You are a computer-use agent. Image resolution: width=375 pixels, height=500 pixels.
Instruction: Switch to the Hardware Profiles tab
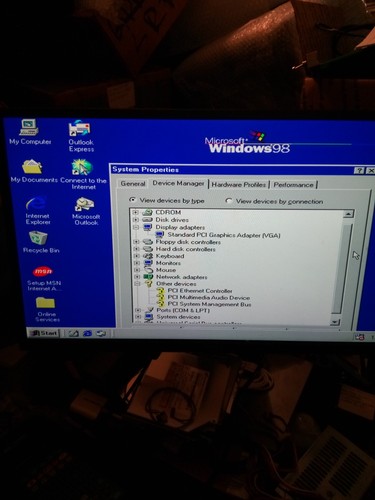click(239, 185)
